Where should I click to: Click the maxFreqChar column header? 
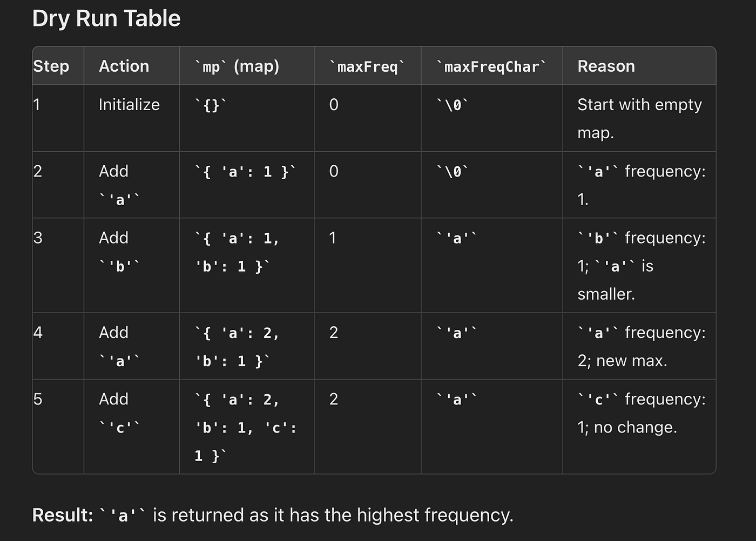point(491,66)
